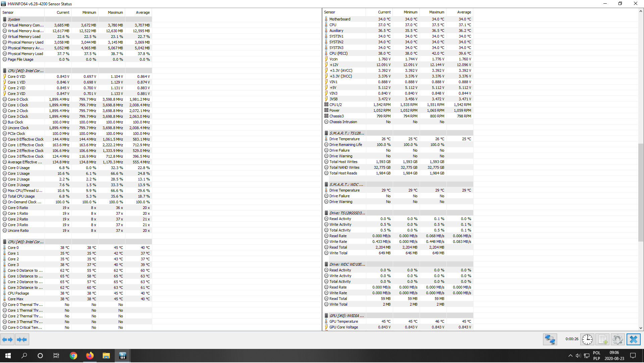This screenshot has height=363, width=644.
Task: Select the GPU [#0]: NVIDIA section header
Action: 398,316
